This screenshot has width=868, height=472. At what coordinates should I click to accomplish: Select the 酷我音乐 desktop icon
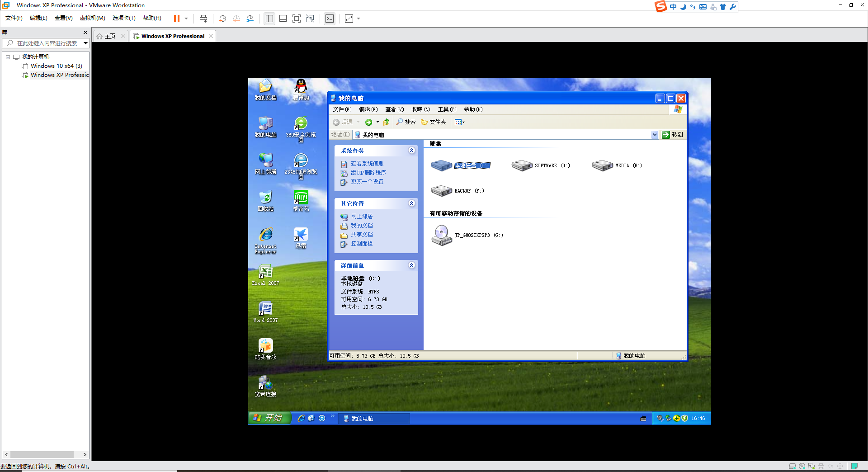pos(265,349)
